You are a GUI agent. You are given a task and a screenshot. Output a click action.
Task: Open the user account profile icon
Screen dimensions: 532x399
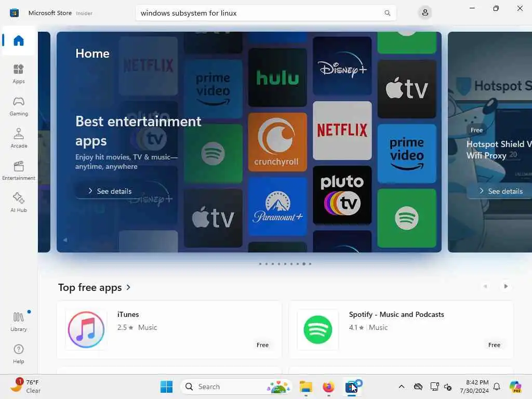coord(425,13)
